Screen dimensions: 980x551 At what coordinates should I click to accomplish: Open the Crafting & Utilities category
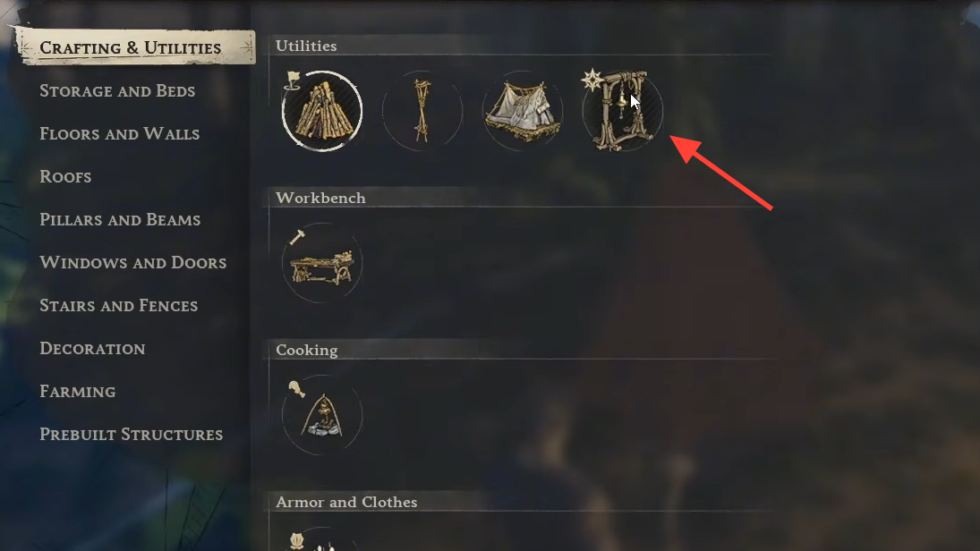[x=130, y=47]
